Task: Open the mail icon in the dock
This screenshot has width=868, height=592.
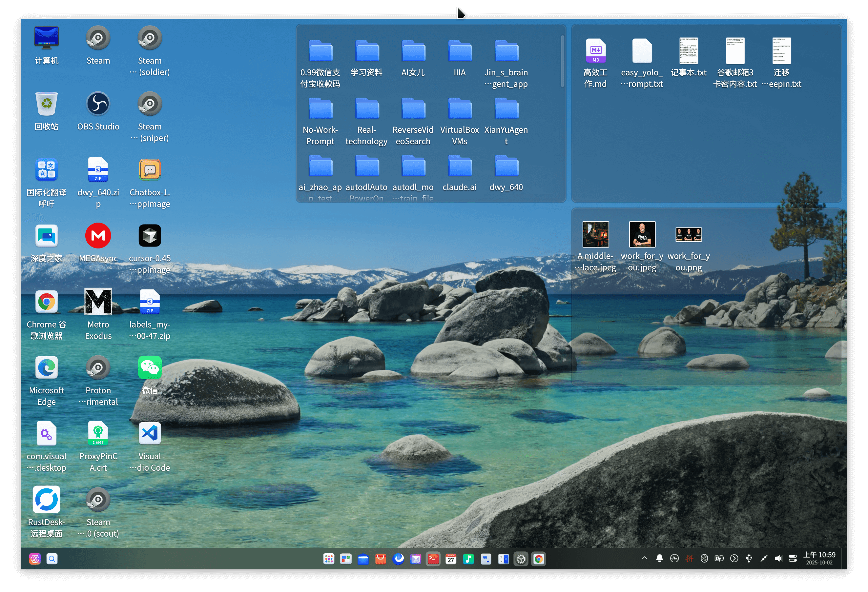Action: pos(416,560)
